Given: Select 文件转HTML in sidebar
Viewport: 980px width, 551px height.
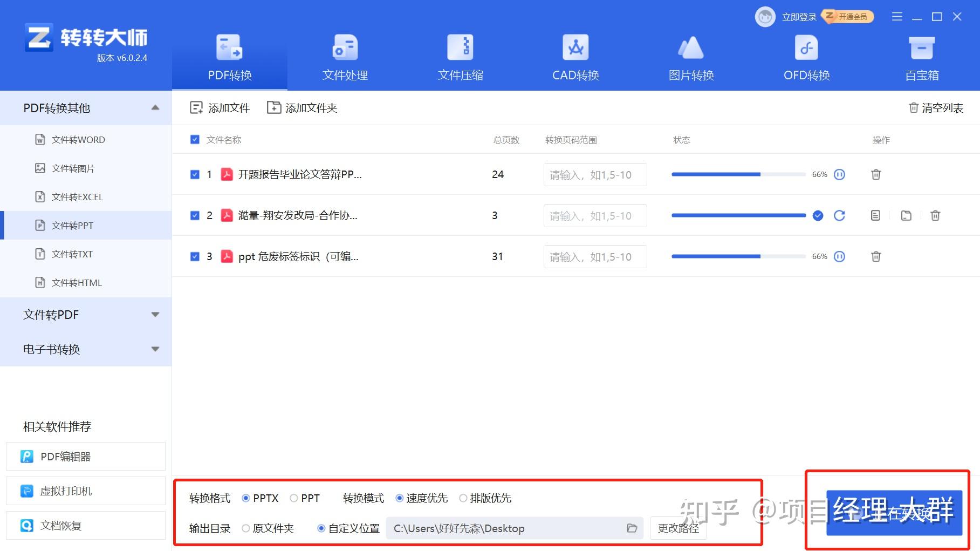Looking at the screenshot, I should pos(86,283).
